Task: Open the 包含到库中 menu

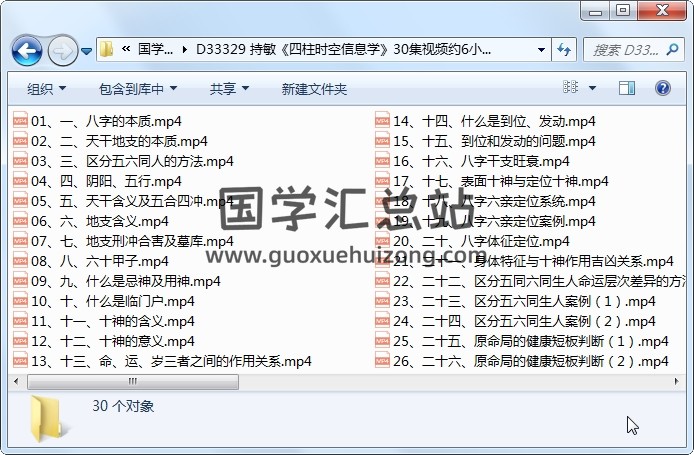Action: [x=138, y=89]
